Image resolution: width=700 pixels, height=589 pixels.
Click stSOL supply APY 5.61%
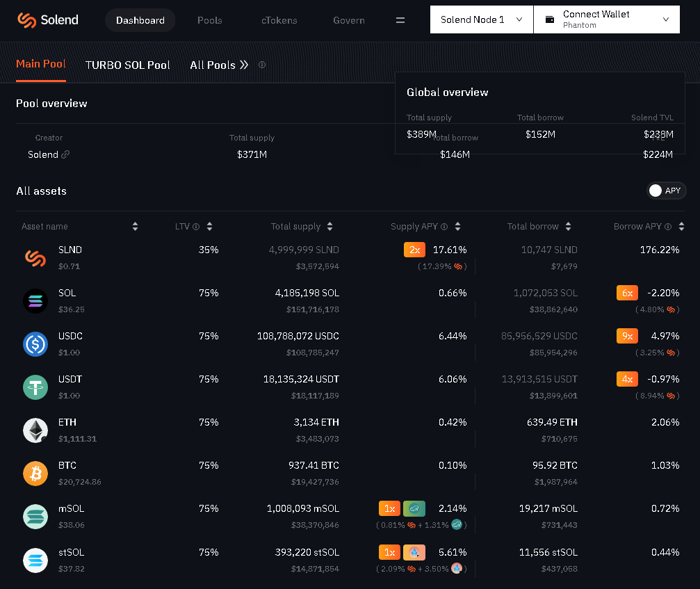click(x=453, y=552)
